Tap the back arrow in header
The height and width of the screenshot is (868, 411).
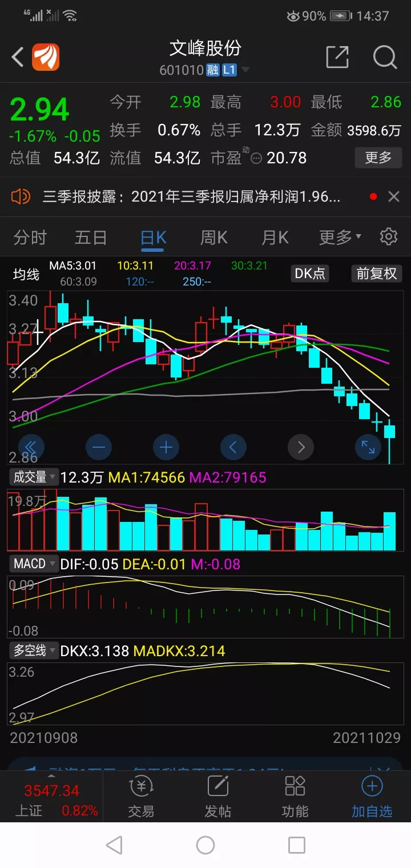coord(18,57)
